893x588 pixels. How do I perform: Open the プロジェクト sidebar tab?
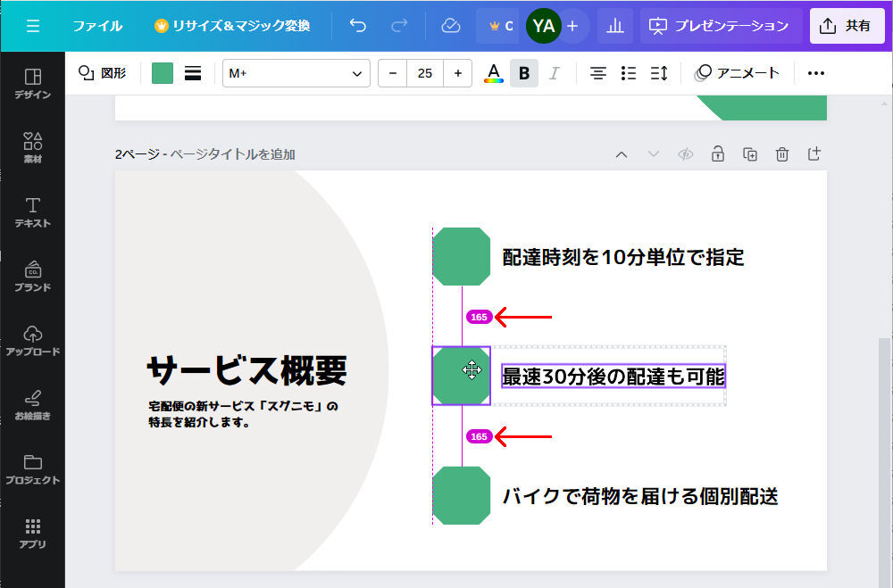click(x=32, y=469)
